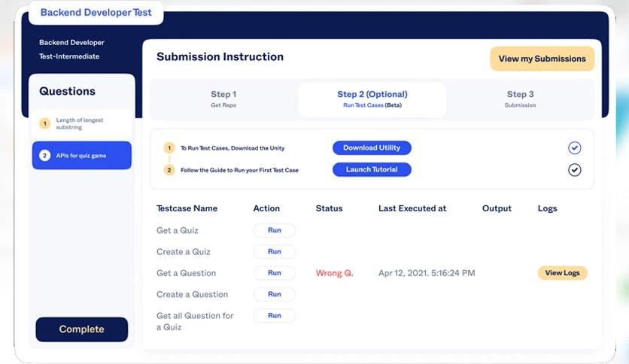Click the Questions sidebar heading

point(68,92)
